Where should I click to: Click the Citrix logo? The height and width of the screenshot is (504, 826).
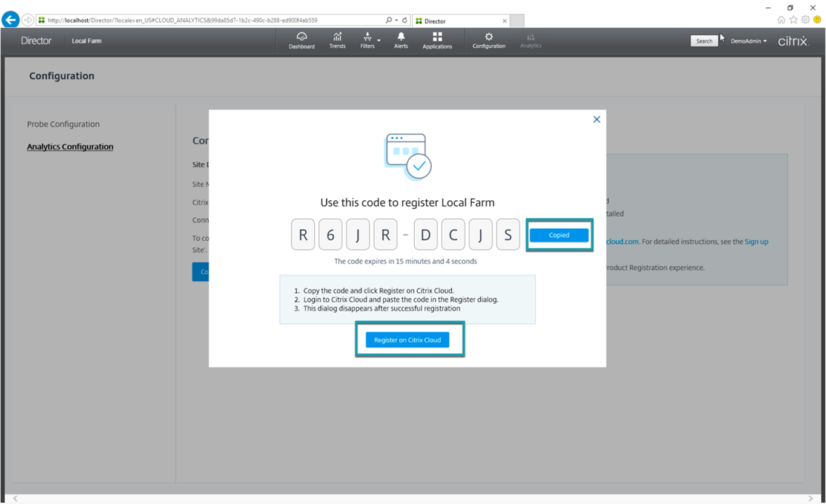[793, 41]
